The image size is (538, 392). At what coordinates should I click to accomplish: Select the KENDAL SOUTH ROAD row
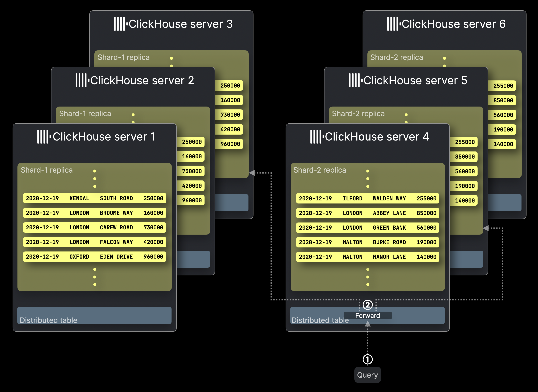click(x=94, y=198)
